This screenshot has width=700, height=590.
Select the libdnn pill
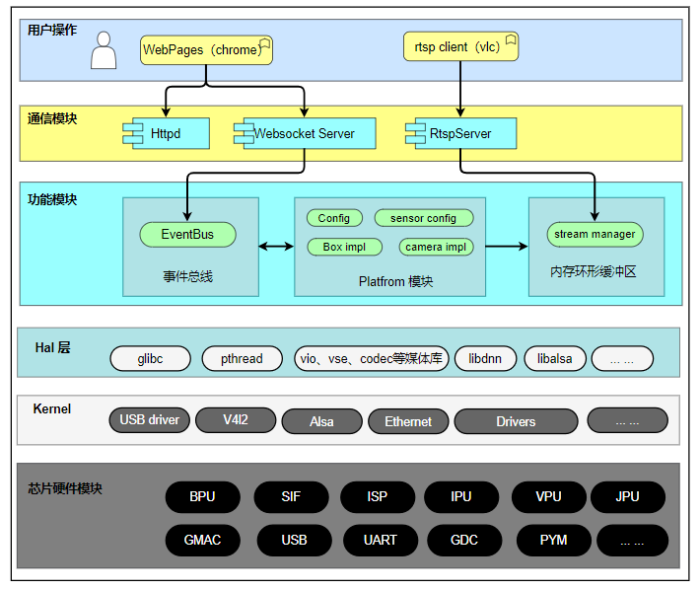coord(485,359)
